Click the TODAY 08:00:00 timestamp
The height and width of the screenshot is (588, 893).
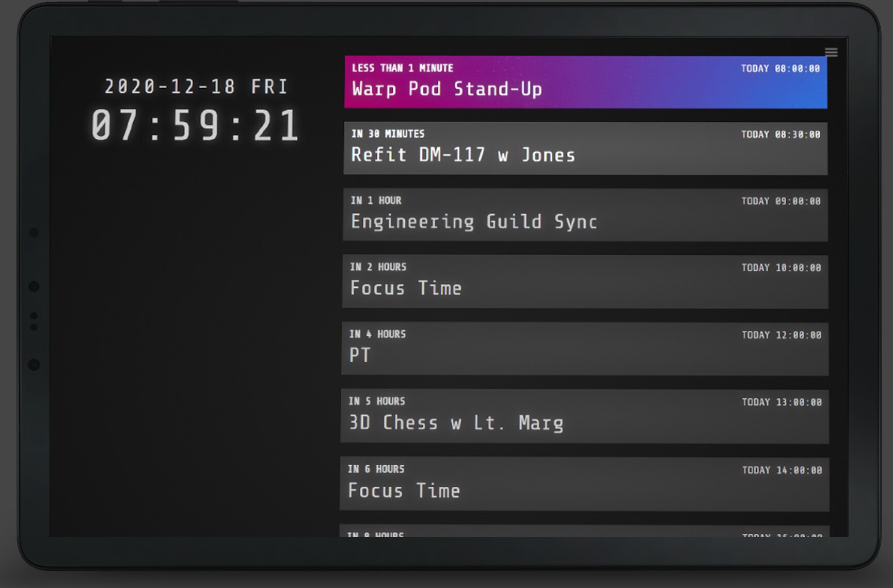[x=780, y=69]
